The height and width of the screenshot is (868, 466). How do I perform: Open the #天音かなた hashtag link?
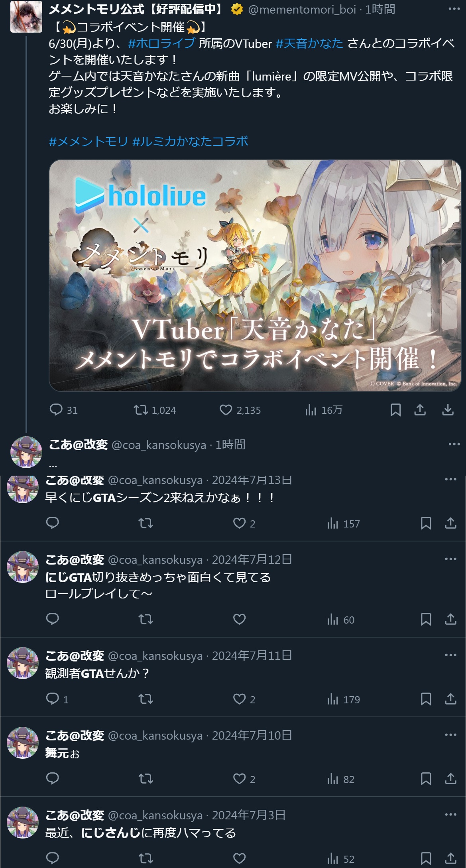309,43
